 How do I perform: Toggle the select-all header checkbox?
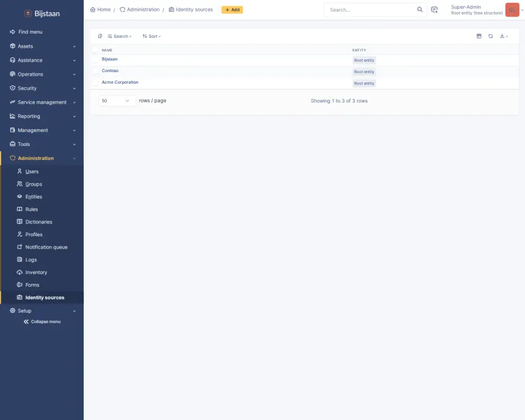click(95, 49)
